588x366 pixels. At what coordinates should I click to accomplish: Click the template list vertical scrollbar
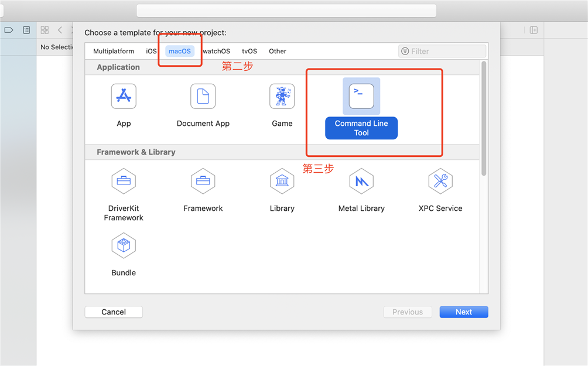tap(484, 118)
